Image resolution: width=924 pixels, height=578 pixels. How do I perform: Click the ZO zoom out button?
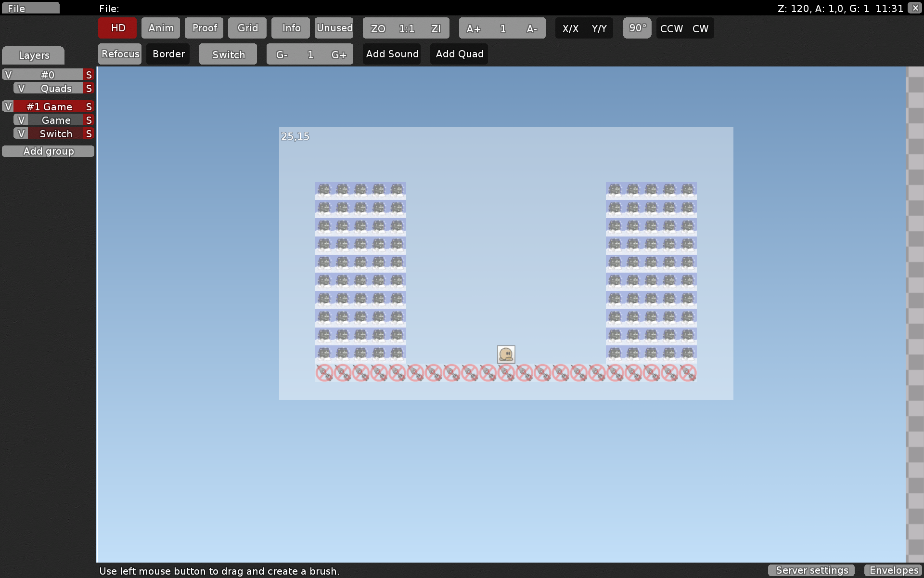coord(378,28)
